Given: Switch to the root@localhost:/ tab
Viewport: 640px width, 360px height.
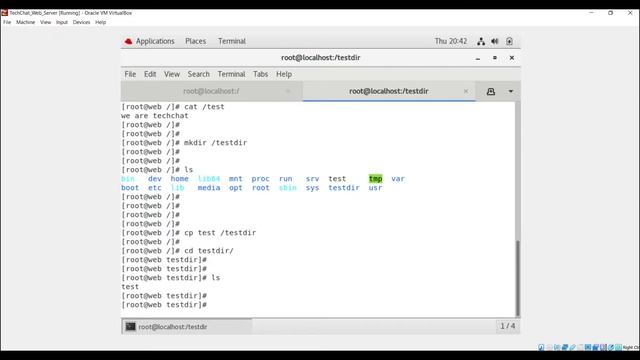Looking at the screenshot, I should coord(211,91).
